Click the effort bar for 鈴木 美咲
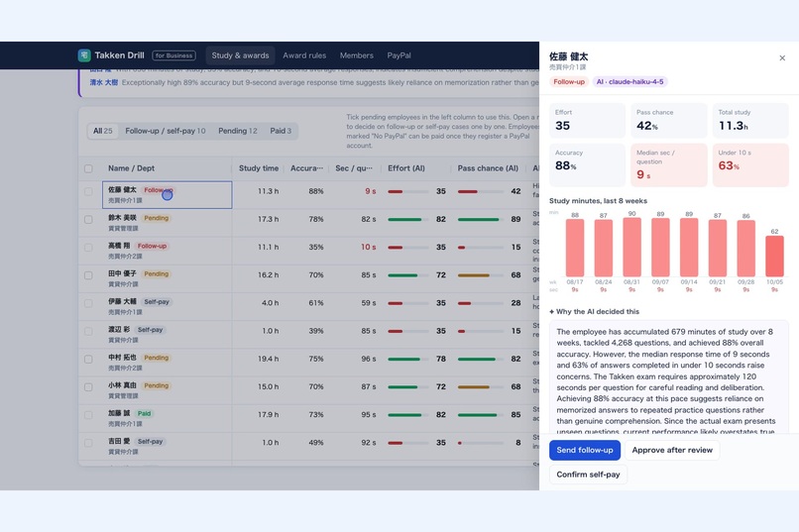The width and height of the screenshot is (799, 532). [407, 219]
